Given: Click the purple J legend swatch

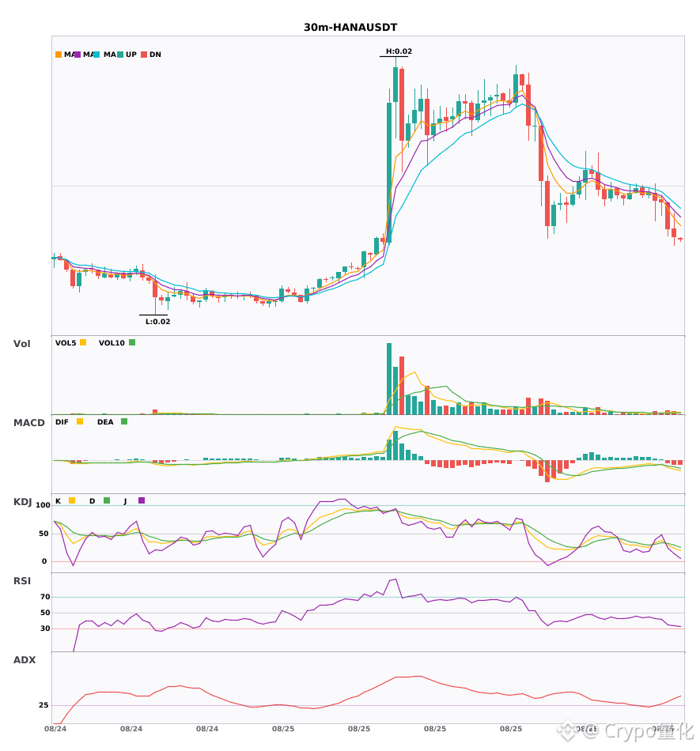Looking at the screenshot, I should click(142, 500).
